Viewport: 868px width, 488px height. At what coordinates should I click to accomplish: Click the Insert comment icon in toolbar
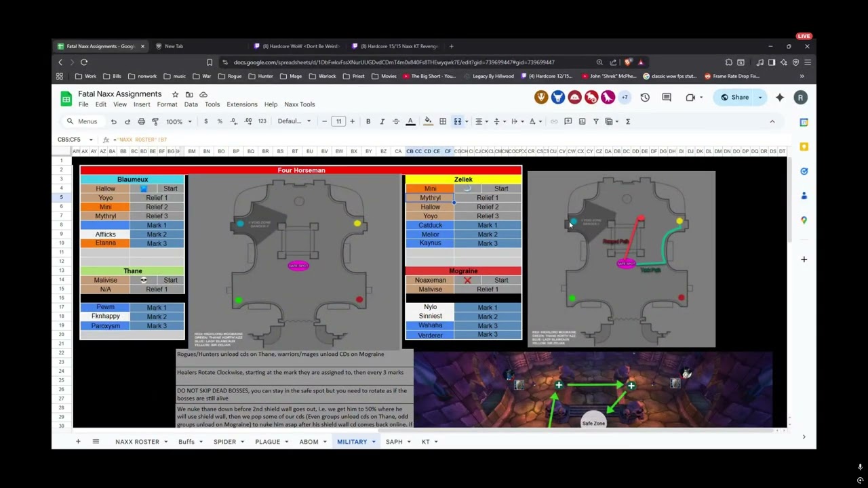pos(568,121)
